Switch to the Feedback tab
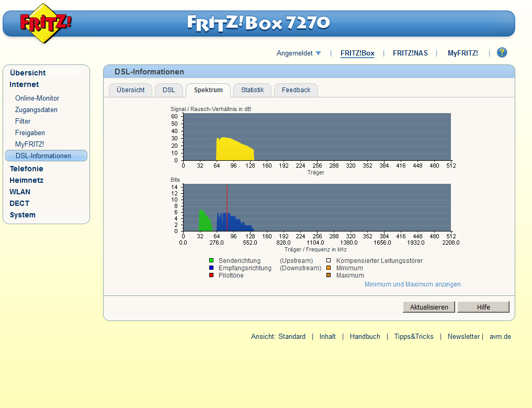Screen dimensions: 532x408 [296, 91]
